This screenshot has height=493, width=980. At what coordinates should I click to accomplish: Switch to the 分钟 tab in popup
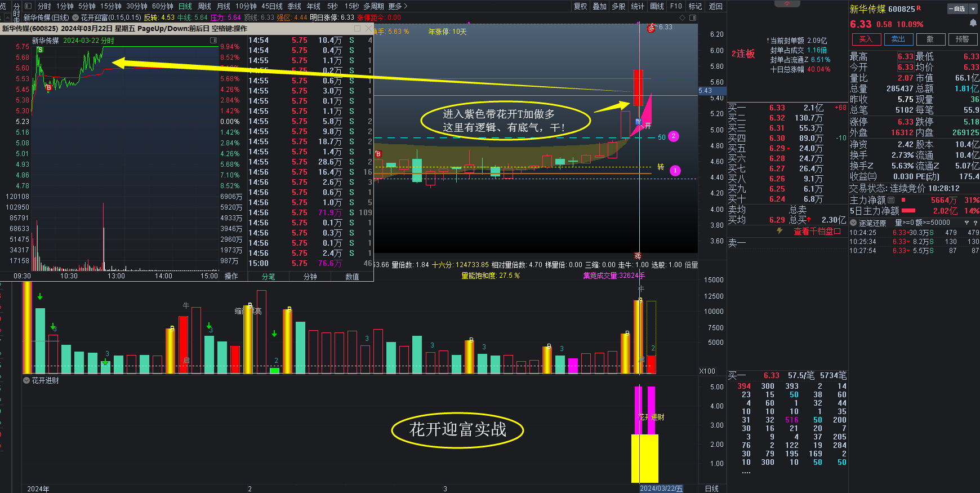point(310,277)
